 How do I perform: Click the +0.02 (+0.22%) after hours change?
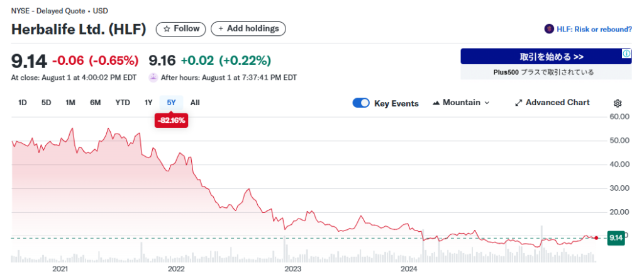click(226, 61)
